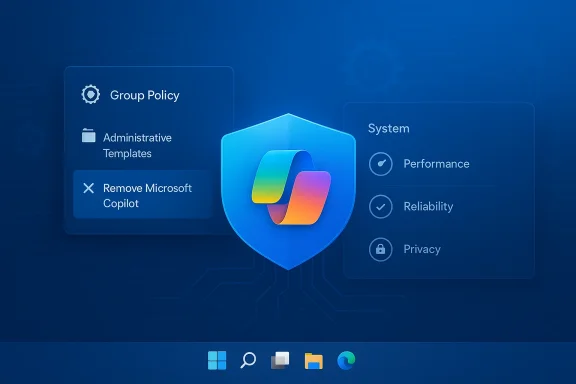Viewport: 576px width, 384px height.
Task: Open the Windows Start menu
Action: click(x=217, y=360)
